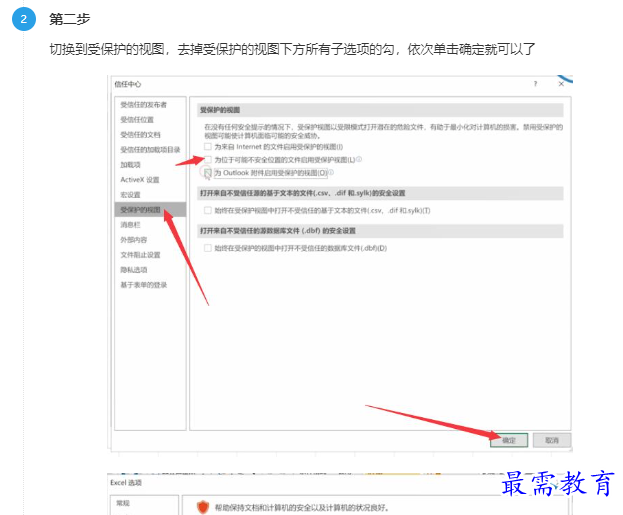623x515 pixels.
Task: Select 受信任的发布者 in sidebar
Action: point(143,105)
